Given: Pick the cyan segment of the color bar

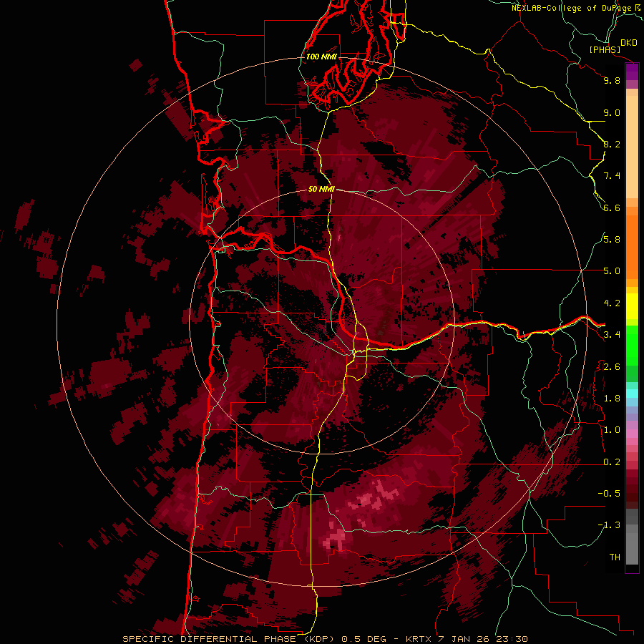Looking at the screenshot, I should tap(632, 394).
